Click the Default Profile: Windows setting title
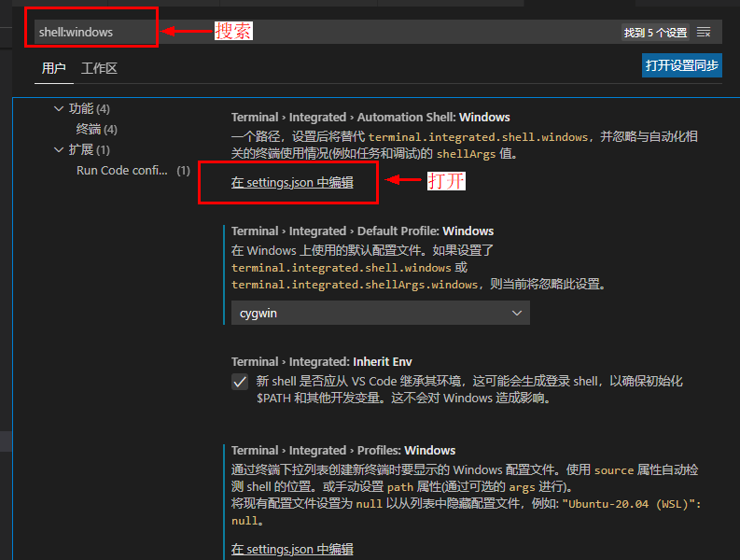 (x=362, y=231)
